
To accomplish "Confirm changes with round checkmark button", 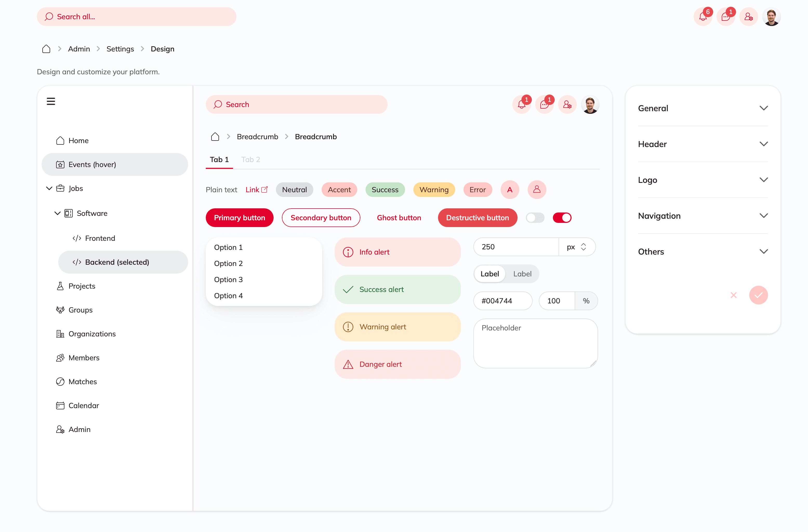I will click(x=758, y=295).
